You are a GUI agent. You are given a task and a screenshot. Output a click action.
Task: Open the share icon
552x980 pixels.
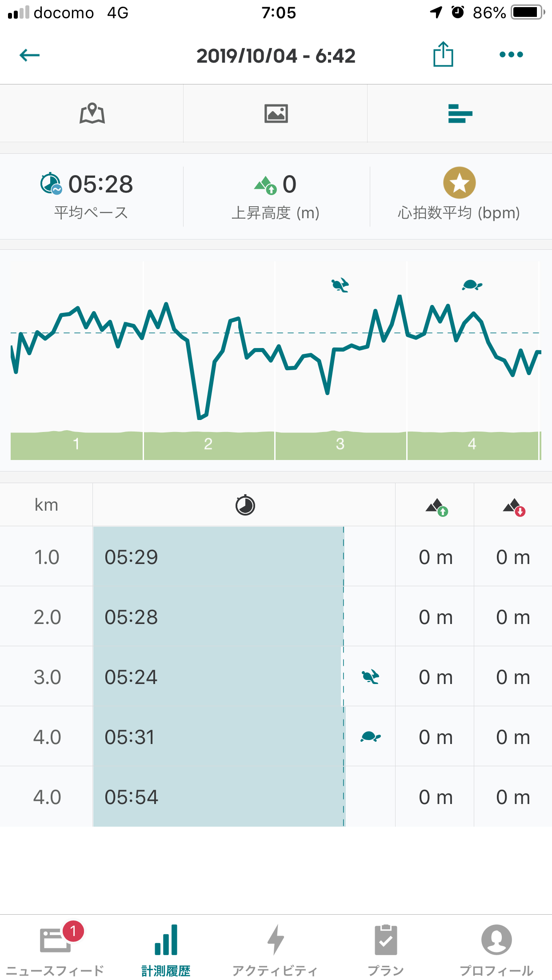pos(443,55)
